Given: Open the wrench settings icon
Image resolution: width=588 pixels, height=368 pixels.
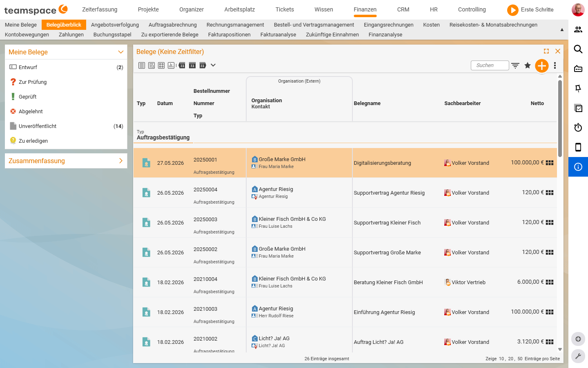Looking at the screenshot, I should (x=578, y=356).
